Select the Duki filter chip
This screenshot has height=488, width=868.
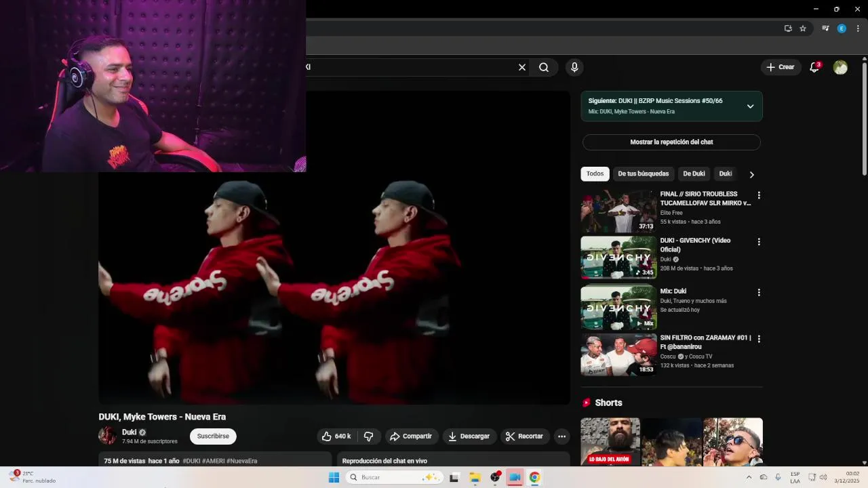tap(726, 174)
